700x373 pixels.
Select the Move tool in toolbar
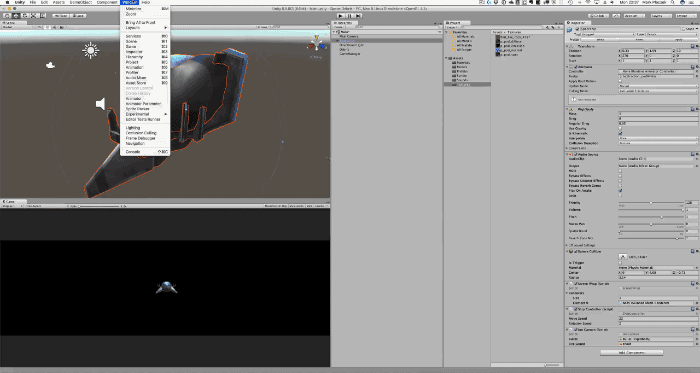click(16, 16)
